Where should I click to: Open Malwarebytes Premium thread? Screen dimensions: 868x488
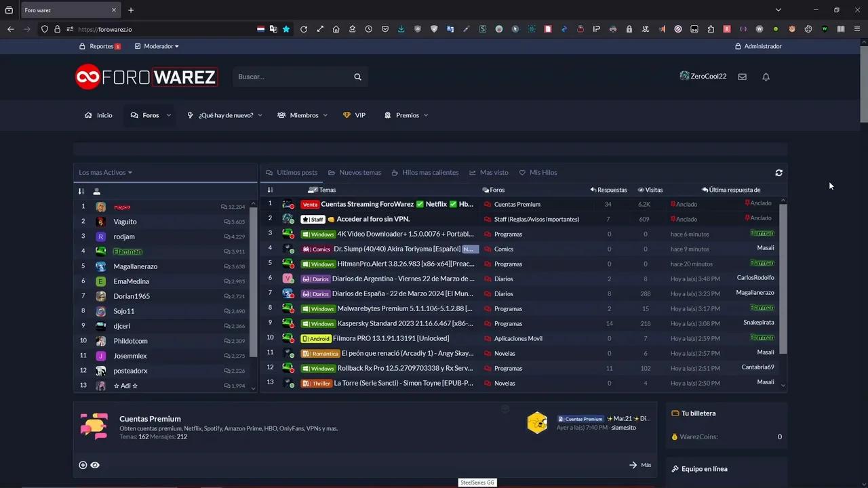pyautogui.click(x=405, y=308)
